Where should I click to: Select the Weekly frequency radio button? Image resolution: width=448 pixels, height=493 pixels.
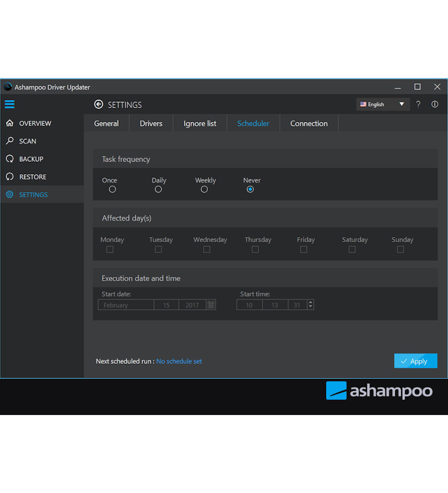204,189
